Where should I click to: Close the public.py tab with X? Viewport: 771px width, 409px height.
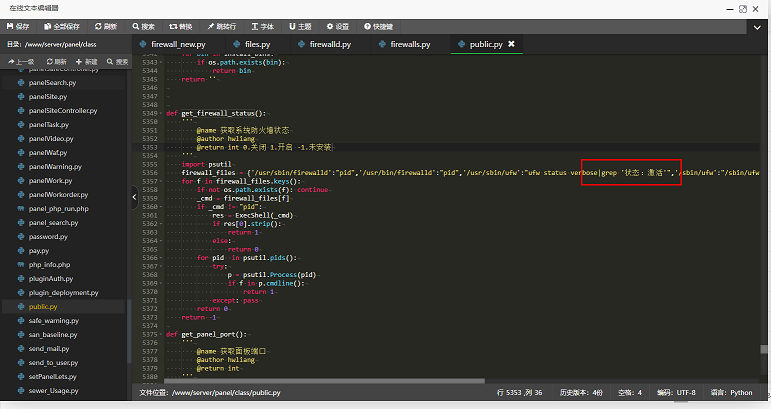pos(511,44)
